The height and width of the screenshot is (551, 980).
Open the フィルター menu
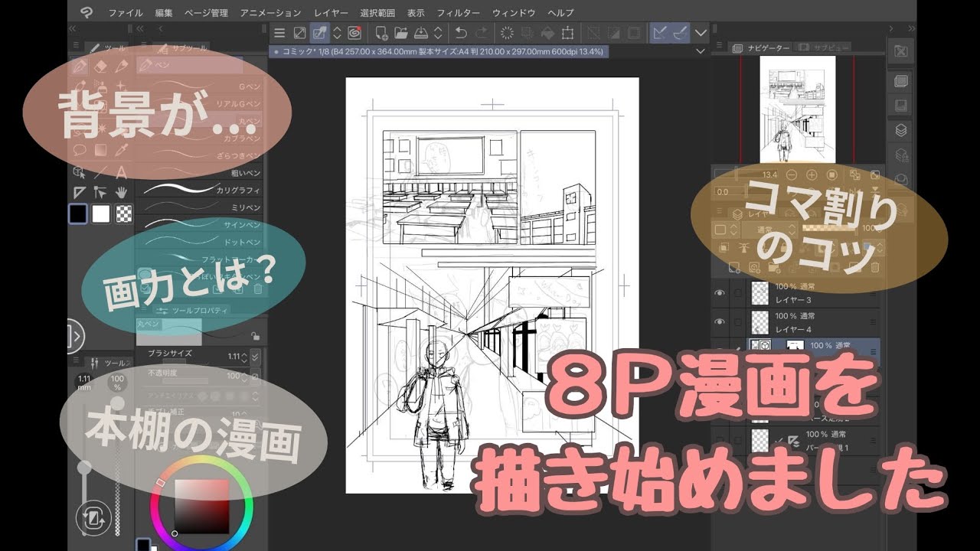click(x=458, y=13)
